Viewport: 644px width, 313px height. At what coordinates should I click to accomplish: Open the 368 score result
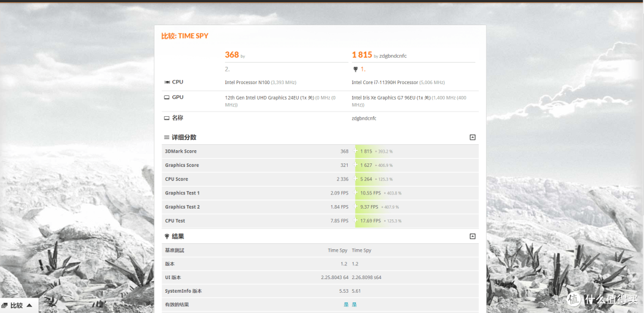(x=231, y=55)
